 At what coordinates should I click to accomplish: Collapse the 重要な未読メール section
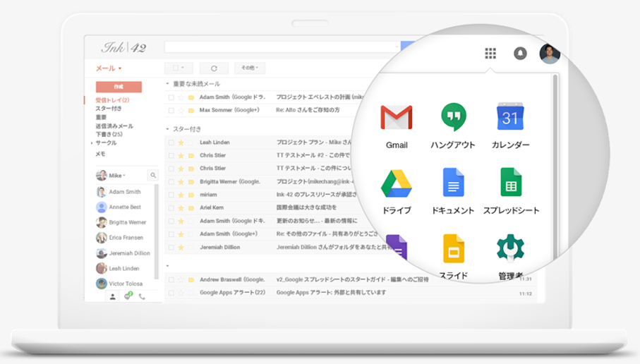click(167, 84)
